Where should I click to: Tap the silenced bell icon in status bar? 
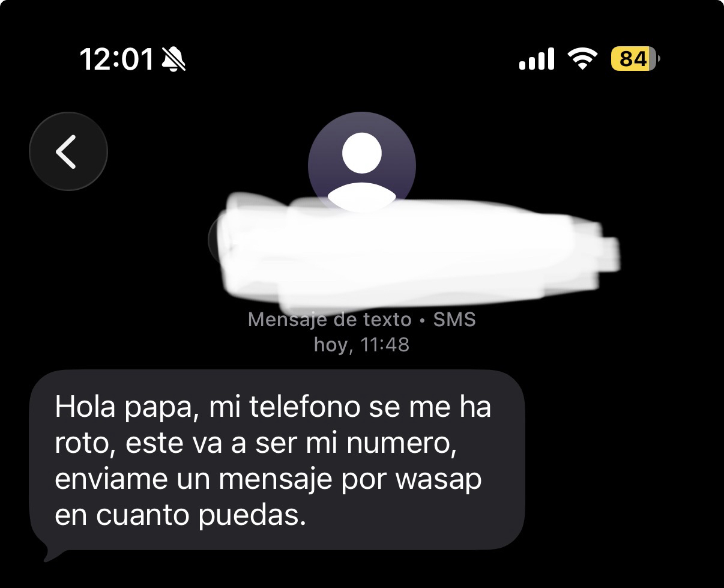click(174, 59)
